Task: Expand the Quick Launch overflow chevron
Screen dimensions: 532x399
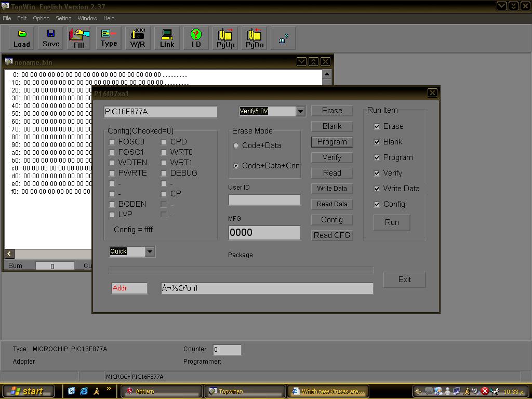Action: click(x=109, y=389)
